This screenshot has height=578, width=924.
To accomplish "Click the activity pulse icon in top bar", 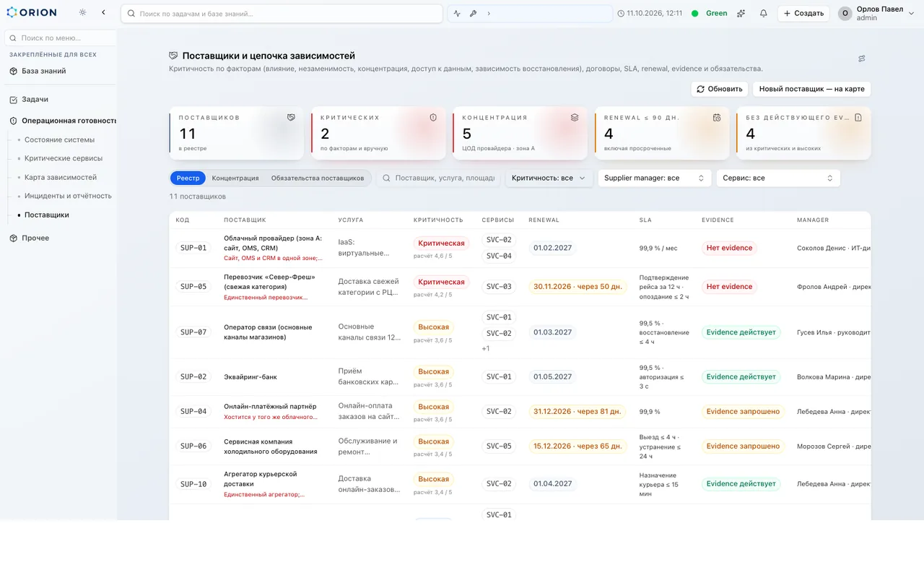I will [x=457, y=14].
